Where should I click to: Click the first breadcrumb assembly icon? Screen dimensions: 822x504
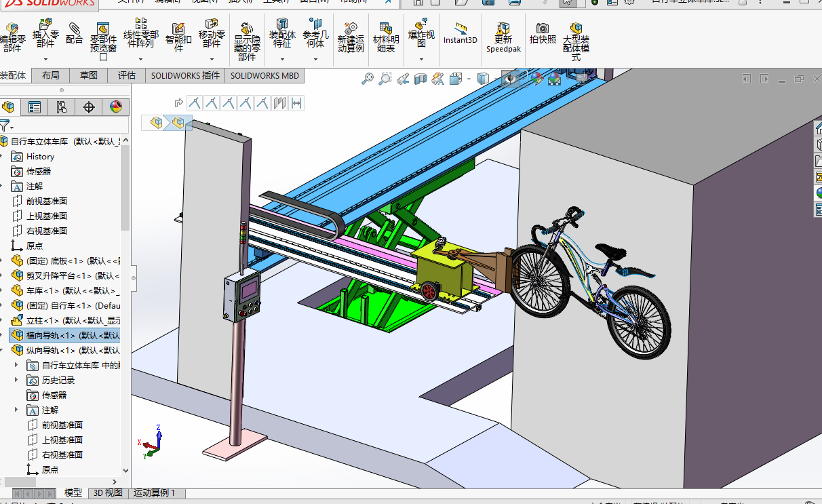click(157, 123)
